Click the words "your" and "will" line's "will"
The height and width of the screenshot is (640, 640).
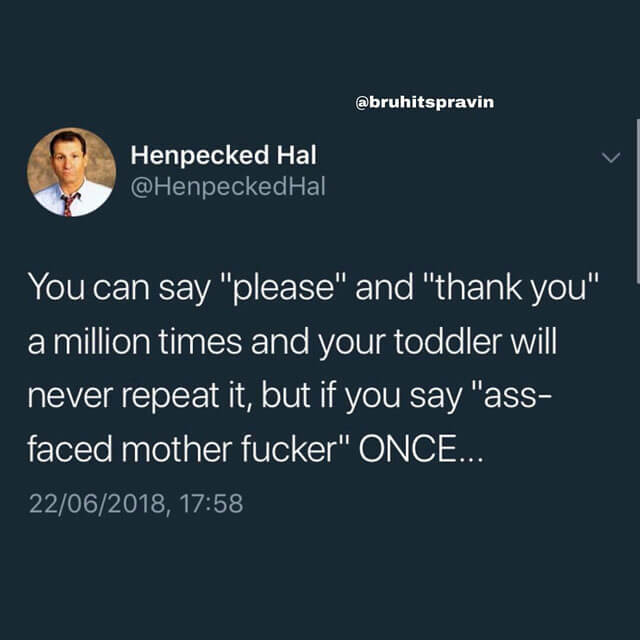pyautogui.click(x=534, y=341)
